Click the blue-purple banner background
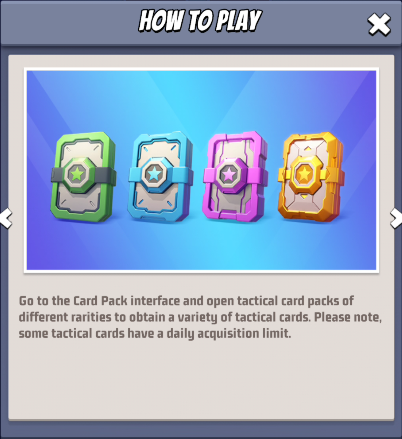 (200, 100)
